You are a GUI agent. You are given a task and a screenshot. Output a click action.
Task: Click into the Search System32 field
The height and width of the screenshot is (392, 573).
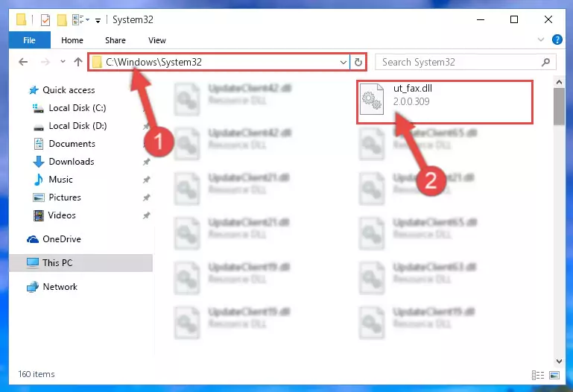pyautogui.click(x=466, y=62)
